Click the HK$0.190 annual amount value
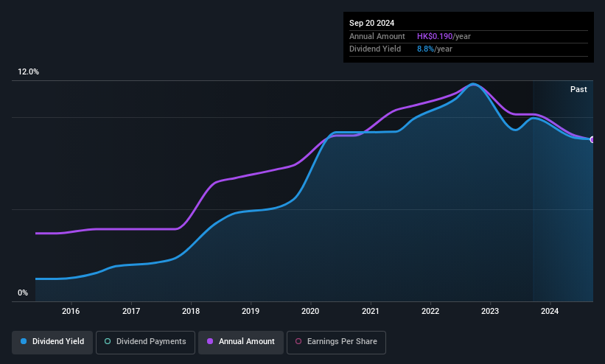This screenshot has width=605, height=364. pyautogui.click(x=435, y=36)
